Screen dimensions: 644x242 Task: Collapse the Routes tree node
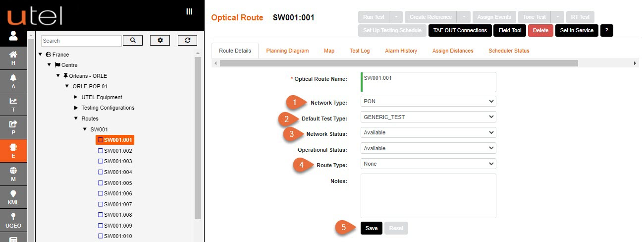tap(76, 119)
